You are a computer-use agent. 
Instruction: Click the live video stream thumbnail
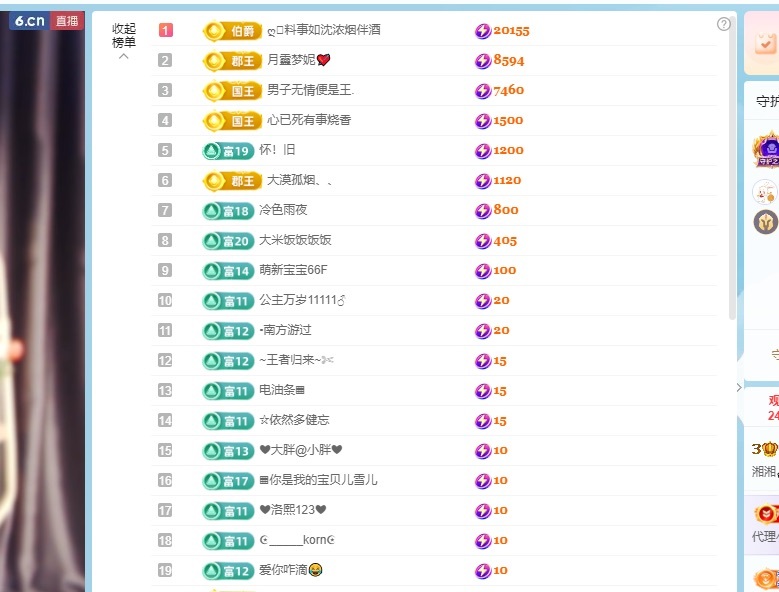point(40,300)
